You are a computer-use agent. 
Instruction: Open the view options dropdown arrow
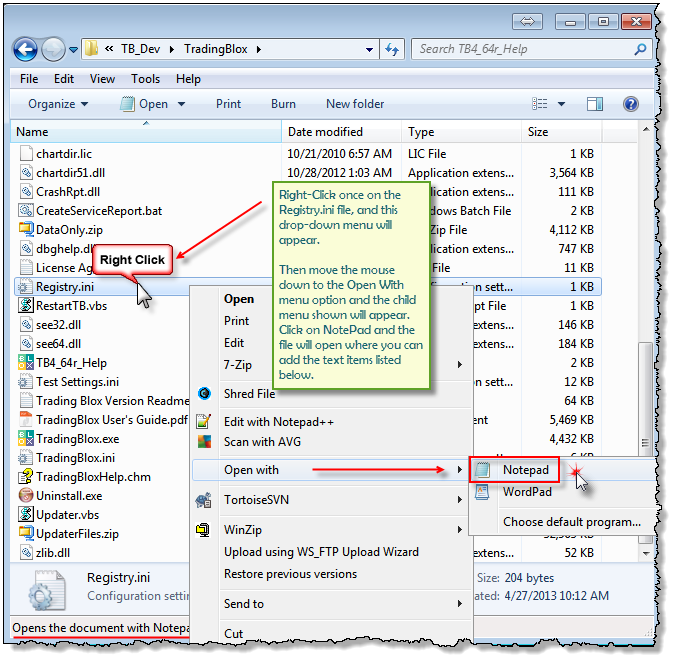(x=561, y=104)
